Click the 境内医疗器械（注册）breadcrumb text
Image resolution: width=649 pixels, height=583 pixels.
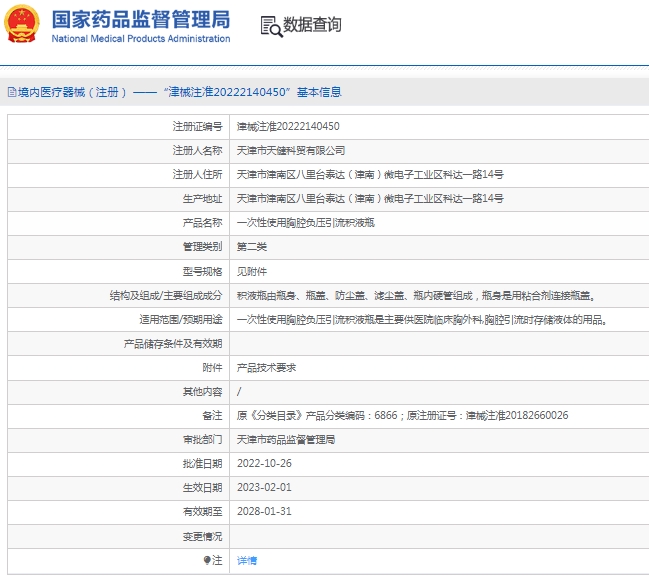click(72, 92)
